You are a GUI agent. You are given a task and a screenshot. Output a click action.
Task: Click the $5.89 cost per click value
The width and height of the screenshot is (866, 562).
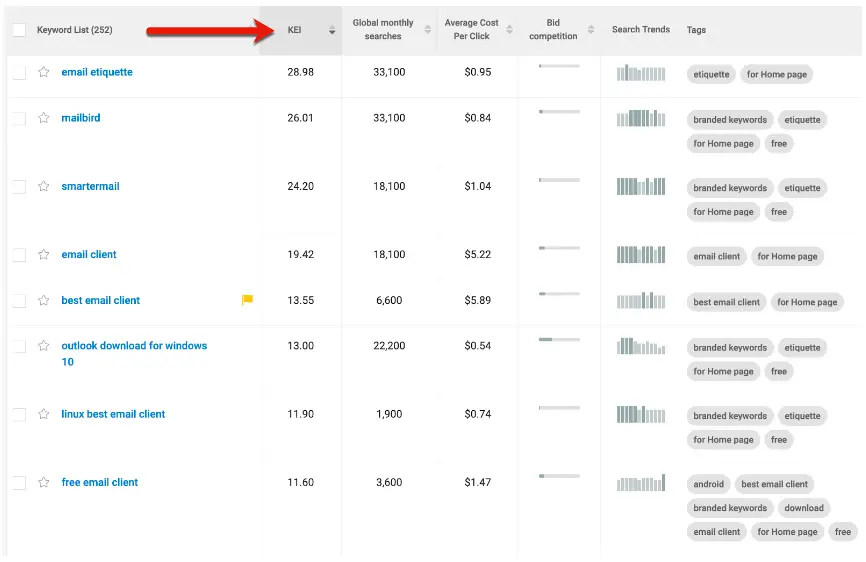pyautogui.click(x=478, y=300)
